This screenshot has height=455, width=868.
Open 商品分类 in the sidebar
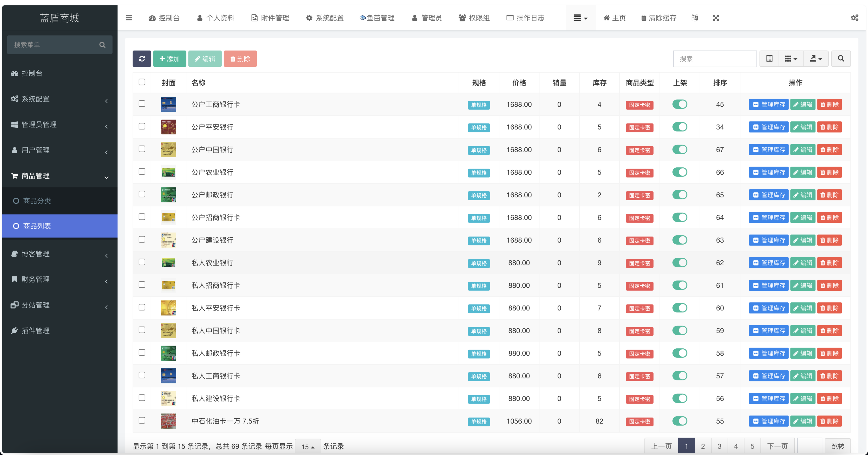[37, 201]
